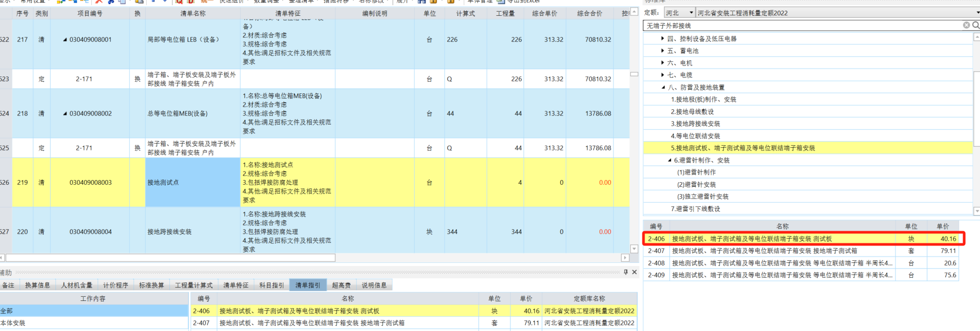Click the 接地测试点 bill name cell

coord(193,182)
